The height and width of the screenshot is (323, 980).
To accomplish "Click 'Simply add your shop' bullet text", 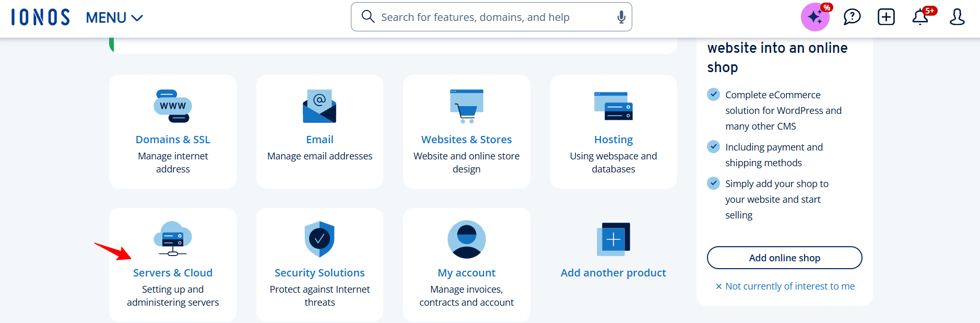I will pos(777,199).
